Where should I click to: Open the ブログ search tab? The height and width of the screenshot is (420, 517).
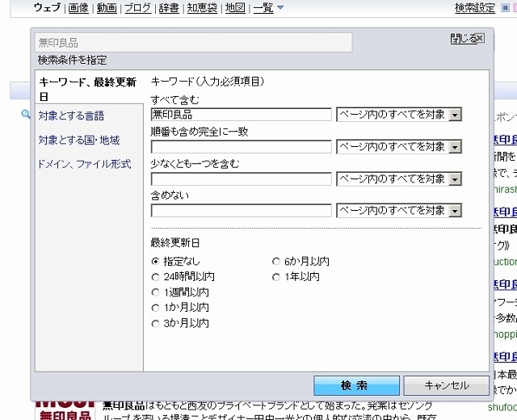[138, 7]
